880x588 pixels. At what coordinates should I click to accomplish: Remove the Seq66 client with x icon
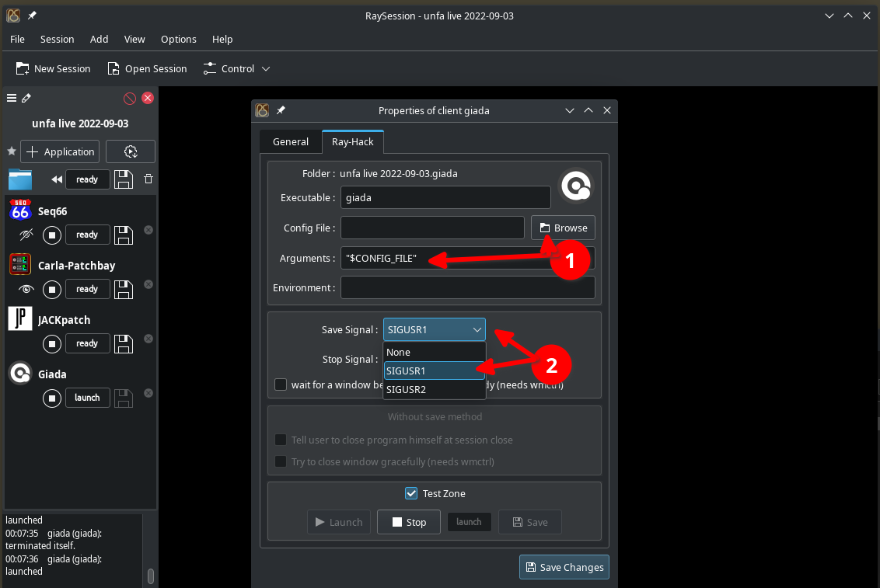(x=148, y=230)
